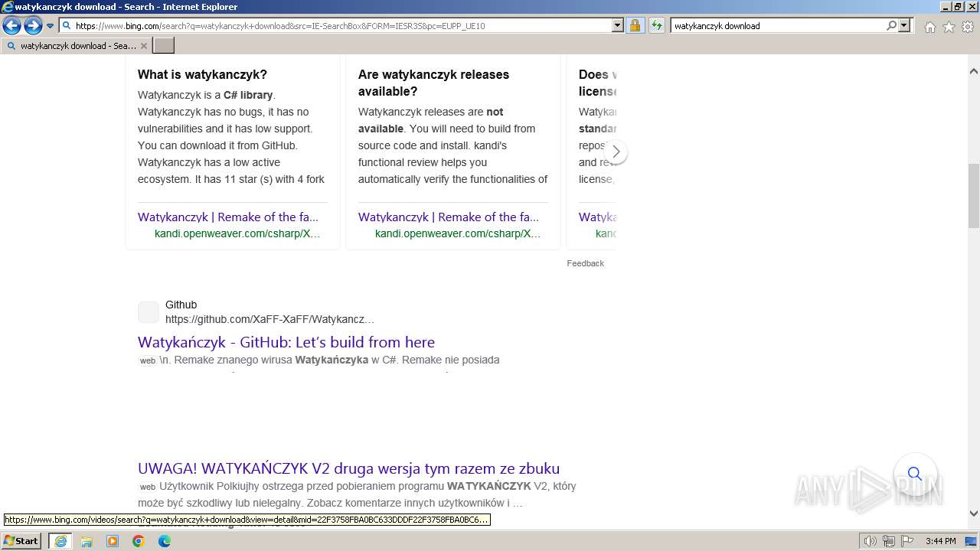980x551 pixels.
Task: Click the Feedback link
Action: click(585, 263)
